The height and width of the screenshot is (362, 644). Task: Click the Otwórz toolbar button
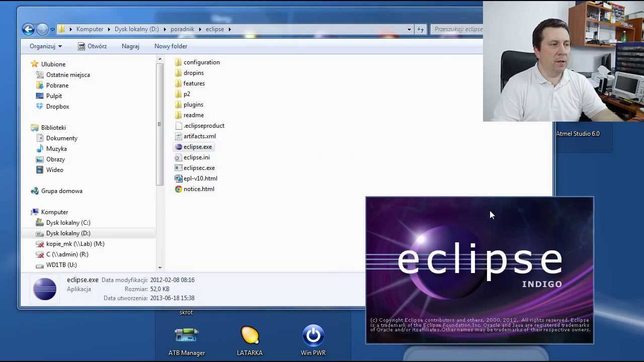tap(93, 46)
